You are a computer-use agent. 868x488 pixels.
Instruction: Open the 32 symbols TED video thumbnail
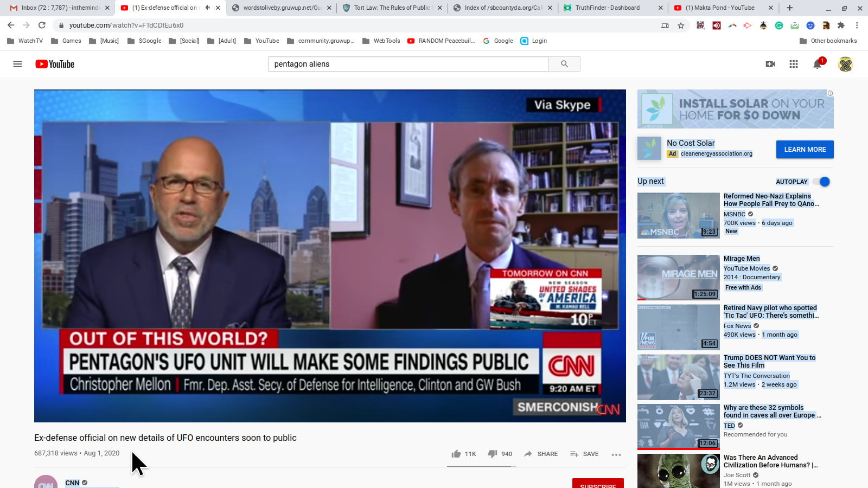click(x=678, y=427)
